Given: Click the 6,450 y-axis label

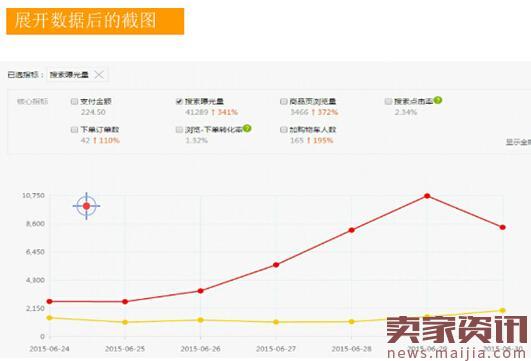Looking at the screenshot, I should [35, 252].
